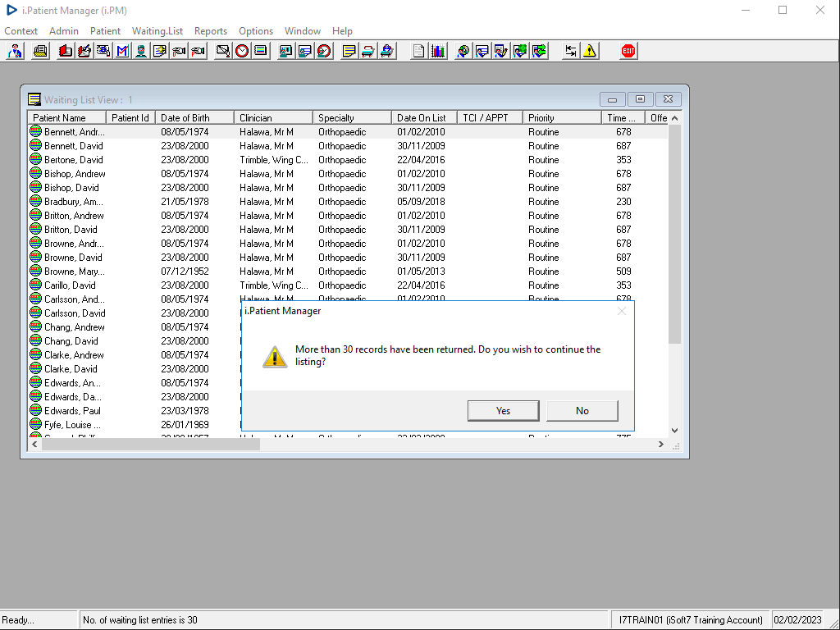Click the pointing hand D icon
The width and height of the screenshot is (840, 630).
point(179,51)
